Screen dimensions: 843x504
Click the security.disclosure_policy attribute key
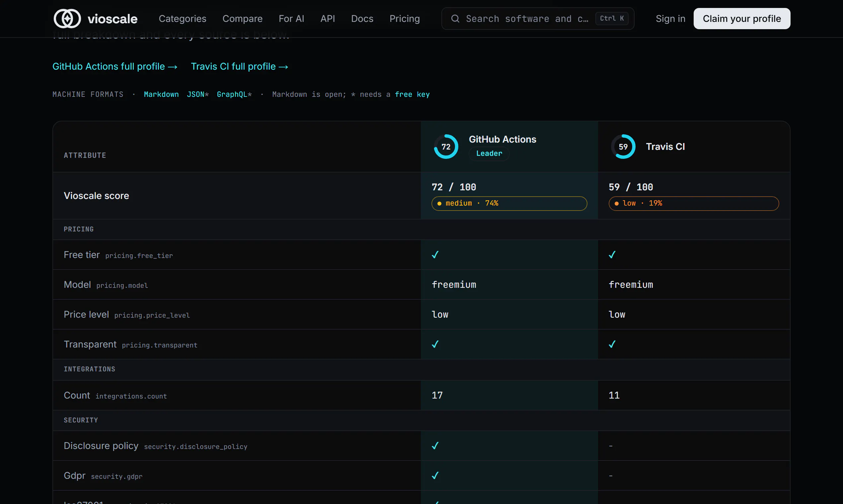point(196,447)
